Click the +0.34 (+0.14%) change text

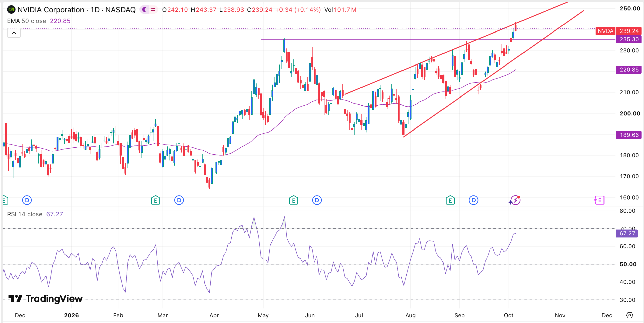[298, 10]
